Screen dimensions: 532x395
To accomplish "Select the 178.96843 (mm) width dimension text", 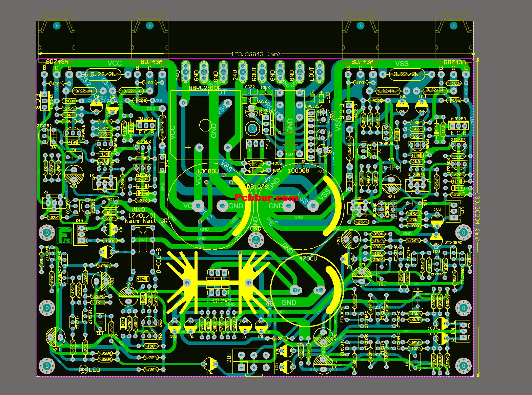I will tap(256, 54).
